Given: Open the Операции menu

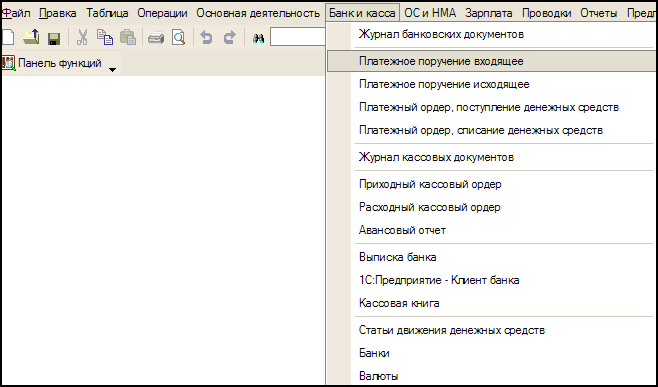Looking at the screenshot, I should tap(162, 13).
